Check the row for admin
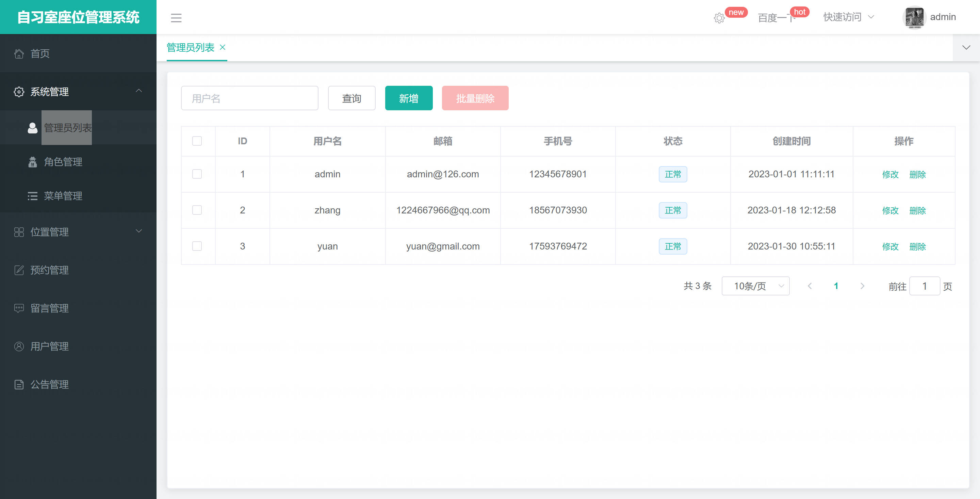 tap(197, 174)
